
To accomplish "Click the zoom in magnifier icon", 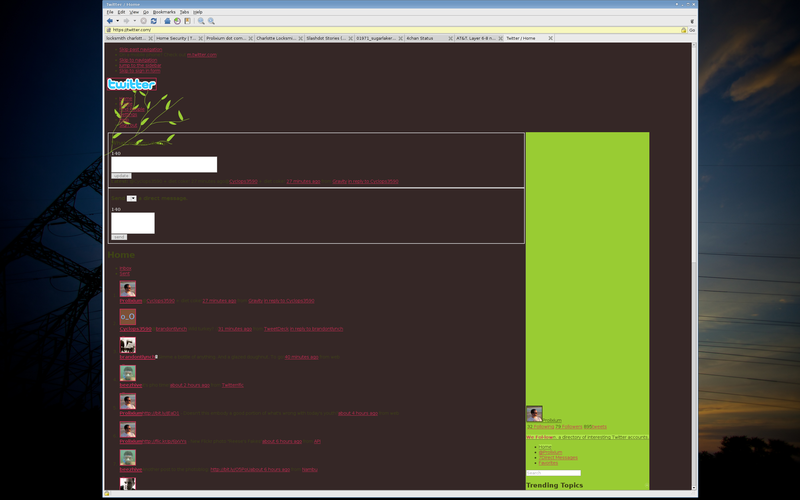I will coord(201,20).
